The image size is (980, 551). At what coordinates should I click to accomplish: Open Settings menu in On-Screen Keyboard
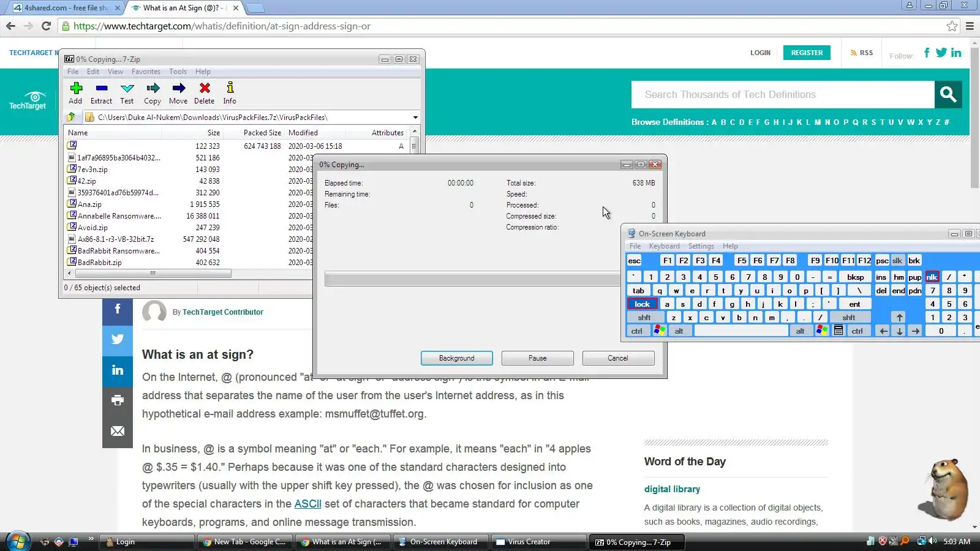(701, 246)
